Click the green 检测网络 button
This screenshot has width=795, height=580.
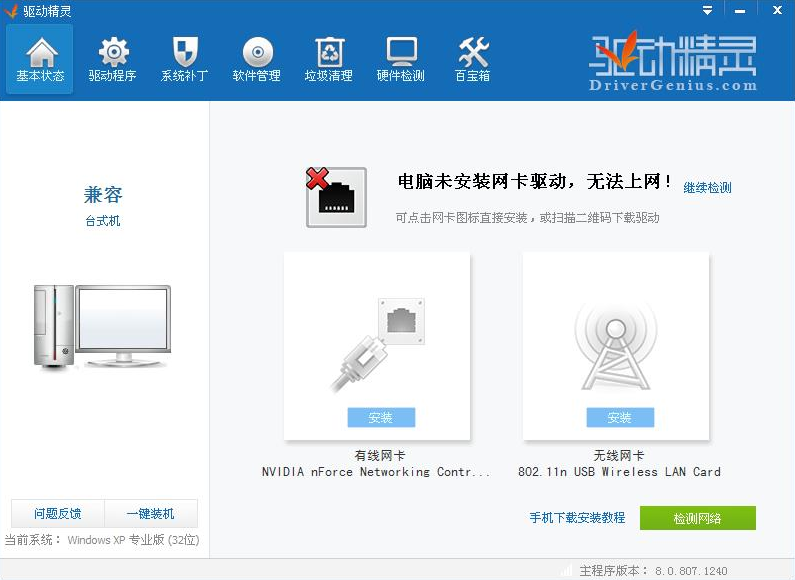(697, 518)
